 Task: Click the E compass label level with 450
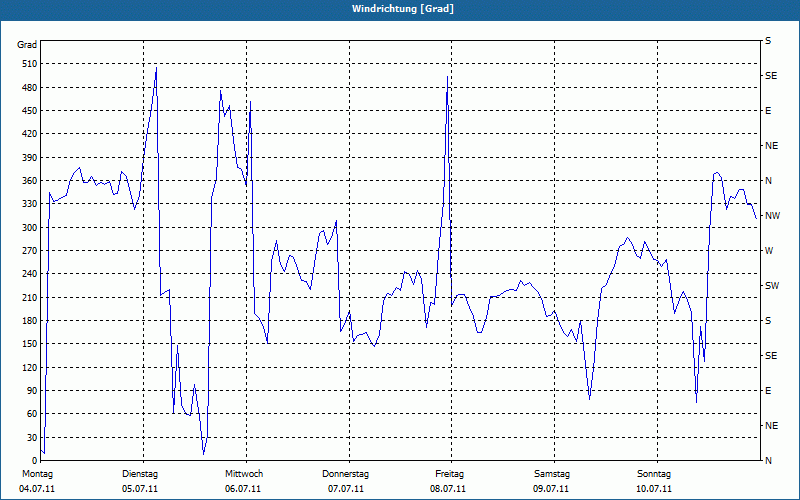click(x=768, y=111)
